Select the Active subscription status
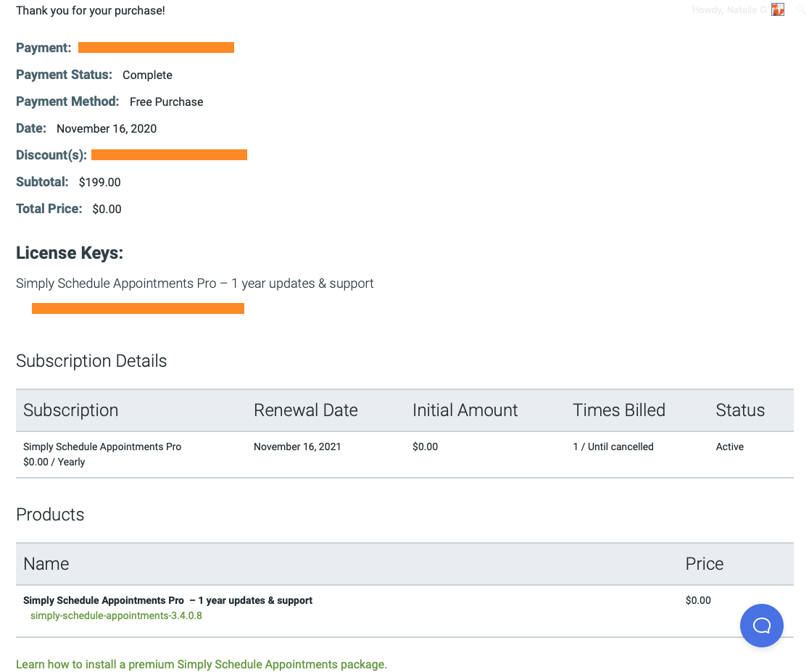This screenshot has width=809, height=672. point(729,447)
